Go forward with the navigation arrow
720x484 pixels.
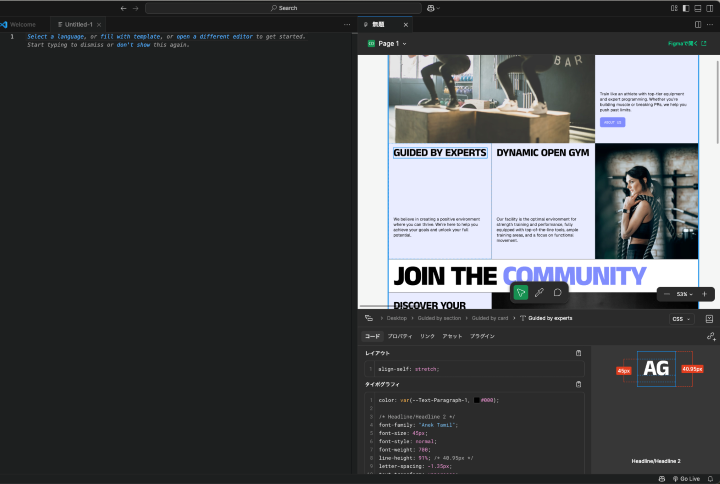135,8
